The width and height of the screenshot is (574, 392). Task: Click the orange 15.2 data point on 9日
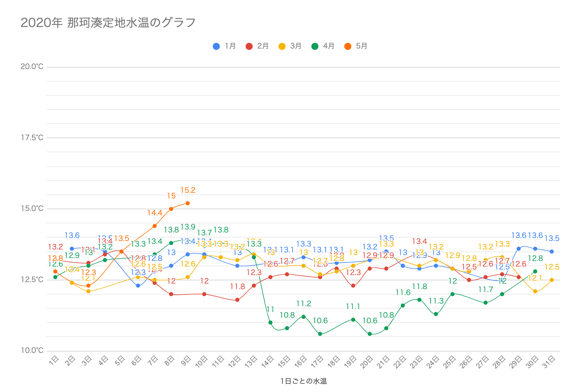(188, 203)
